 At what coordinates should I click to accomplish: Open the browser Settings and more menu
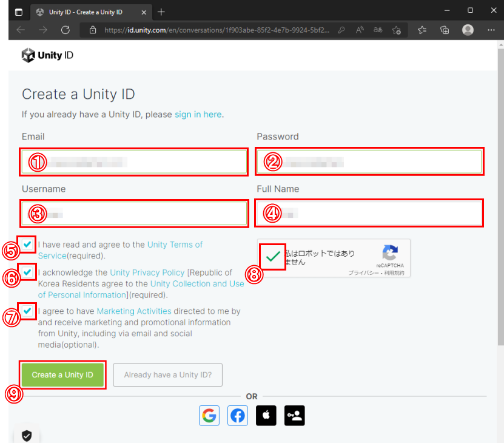(491, 30)
